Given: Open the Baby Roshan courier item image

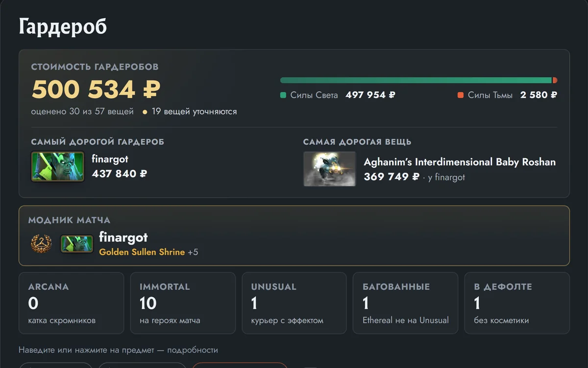Looking at the screenshot, I should tap(329, 169).
